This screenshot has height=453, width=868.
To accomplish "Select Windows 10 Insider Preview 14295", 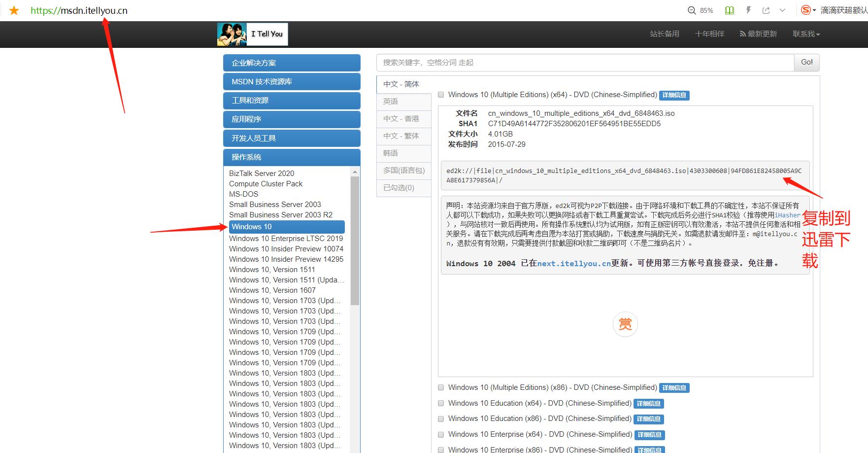I will click(286, 259).
